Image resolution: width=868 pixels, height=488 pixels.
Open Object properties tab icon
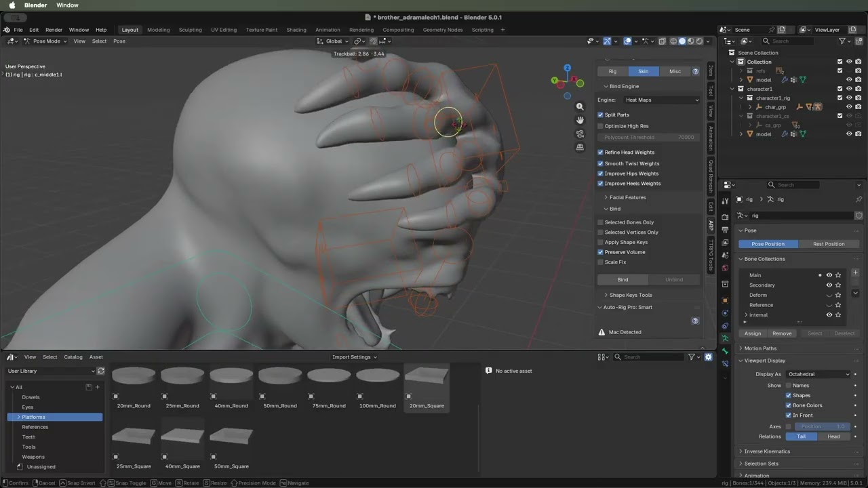tap(725, 300)
